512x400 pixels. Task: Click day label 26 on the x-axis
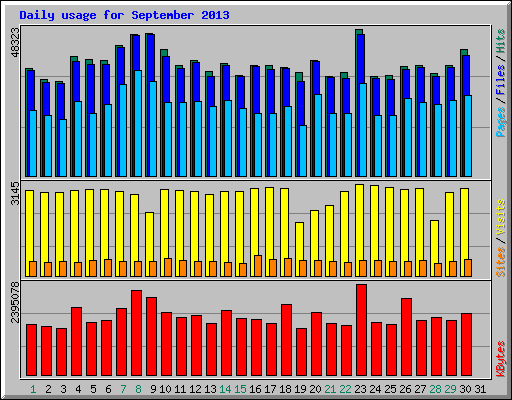click(x=405, y=389)
